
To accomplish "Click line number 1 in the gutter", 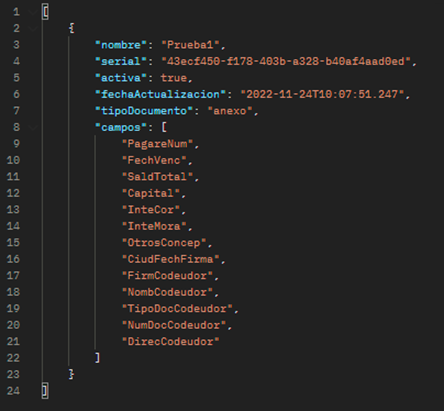I will pos(16,12).
